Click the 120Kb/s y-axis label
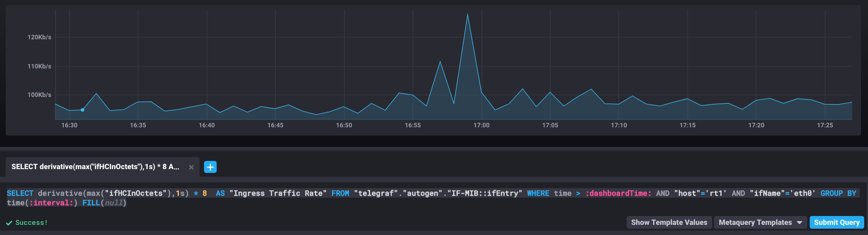This screenshot has height=235, width=868. pos(39,37)
